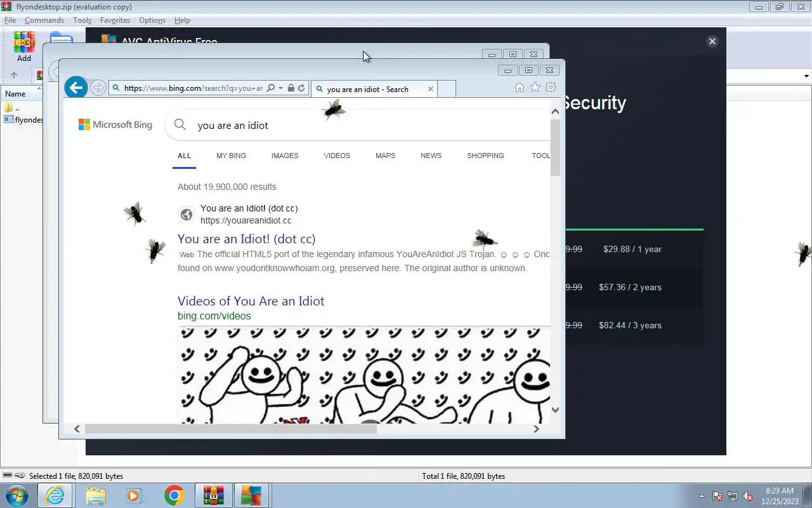Open the Windows Start button
Image resolution: width=812 pixels, height=508 pixels.
pyautogui.click(x=16, y=495)
